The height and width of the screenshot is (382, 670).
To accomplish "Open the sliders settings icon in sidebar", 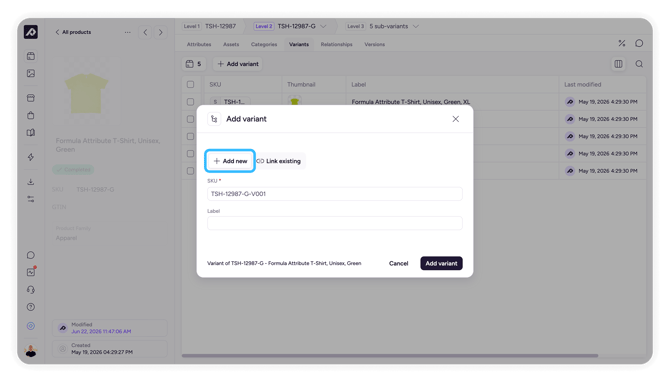I will click(31, 199).
